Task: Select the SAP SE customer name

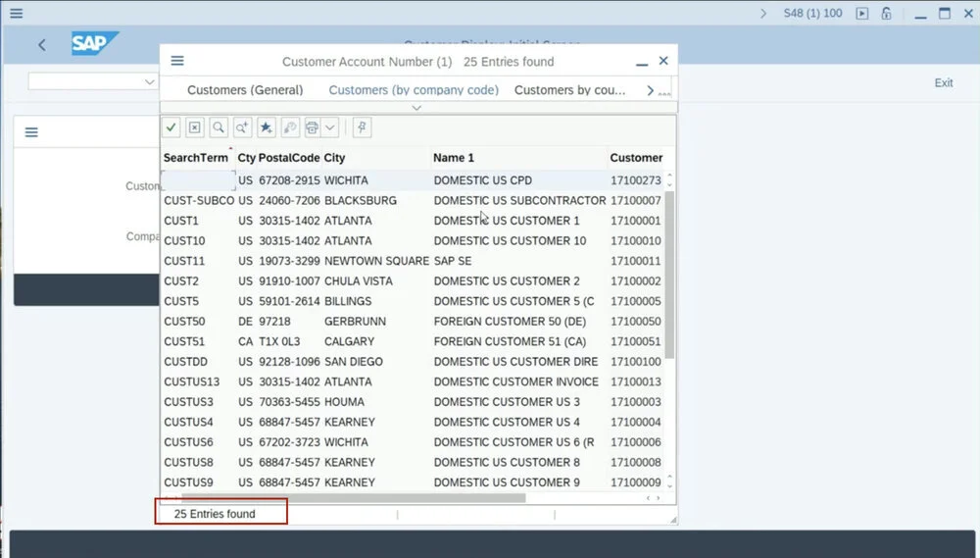Action: tap(453, 261)
